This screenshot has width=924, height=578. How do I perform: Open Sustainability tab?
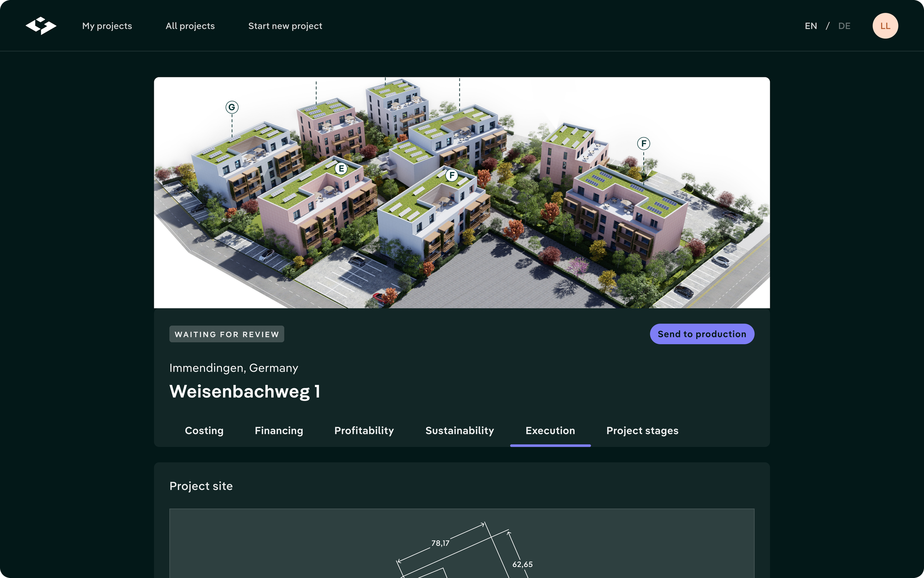point(459,430)
